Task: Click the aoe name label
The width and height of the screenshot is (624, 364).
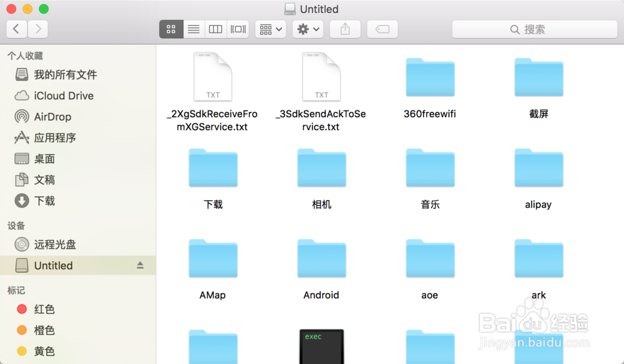Action: pos(430,295)
